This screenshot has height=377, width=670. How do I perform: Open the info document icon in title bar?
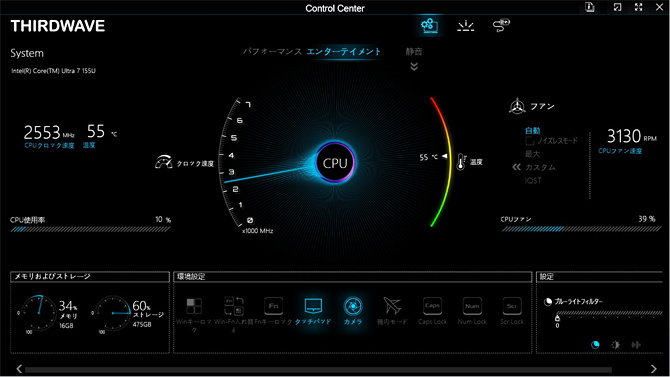(x=590, y=7)
